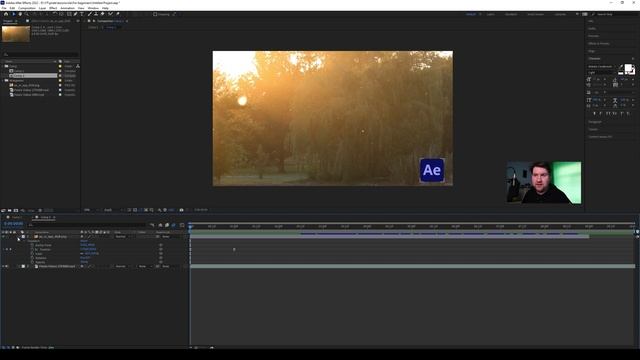Toggle Opacity property stopwatch
The image size is (640, 360).
coord(32,262)
